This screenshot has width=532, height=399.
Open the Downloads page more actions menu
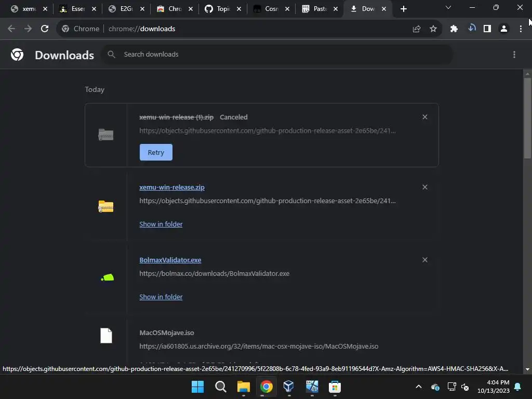click(x=514, y=55)
